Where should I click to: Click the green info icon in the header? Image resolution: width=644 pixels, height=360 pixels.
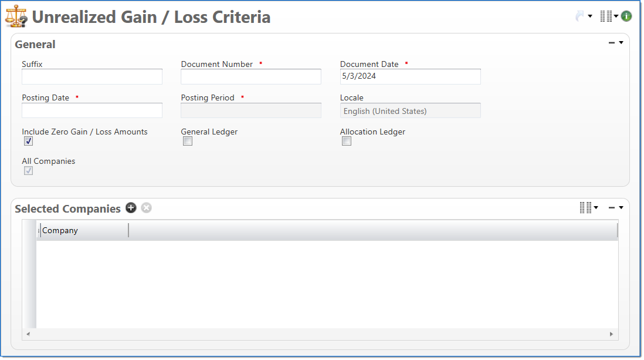point(626,16)
